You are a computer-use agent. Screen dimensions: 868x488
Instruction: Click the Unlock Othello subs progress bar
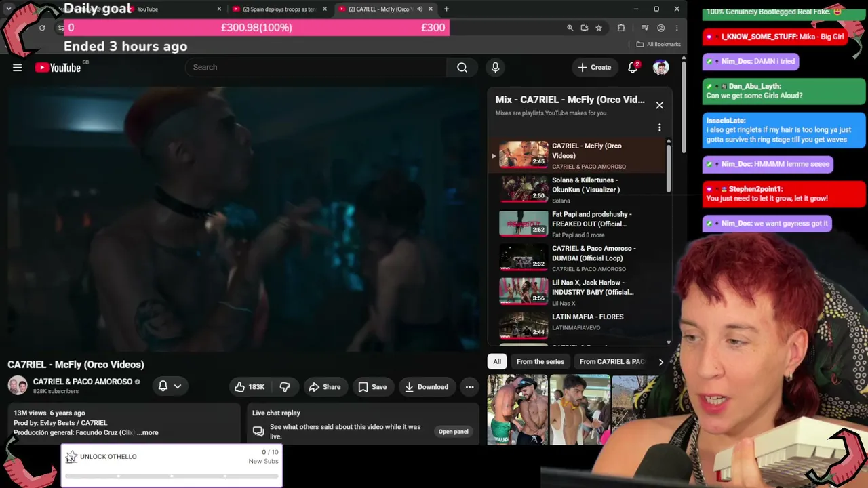172,476
